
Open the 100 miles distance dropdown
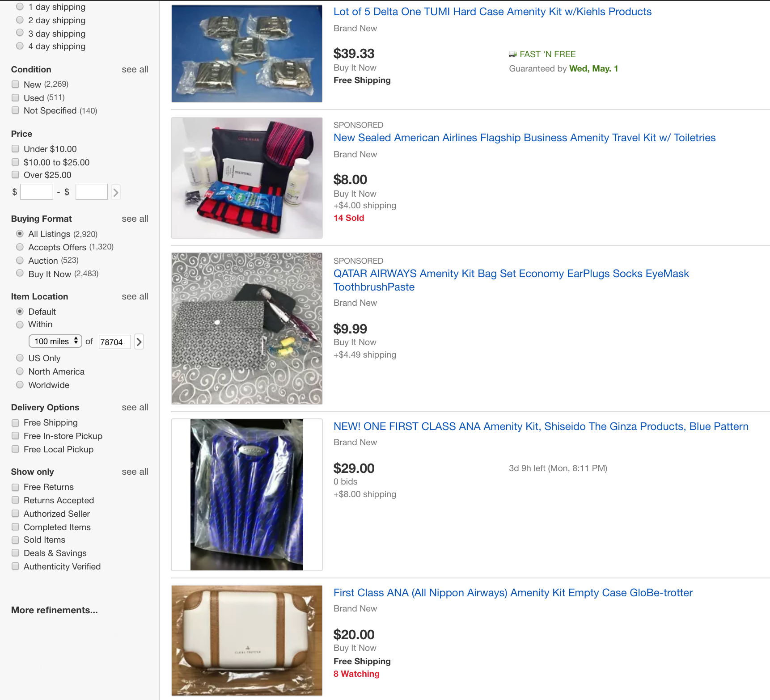pyautogui.click(x=55, y=341)
